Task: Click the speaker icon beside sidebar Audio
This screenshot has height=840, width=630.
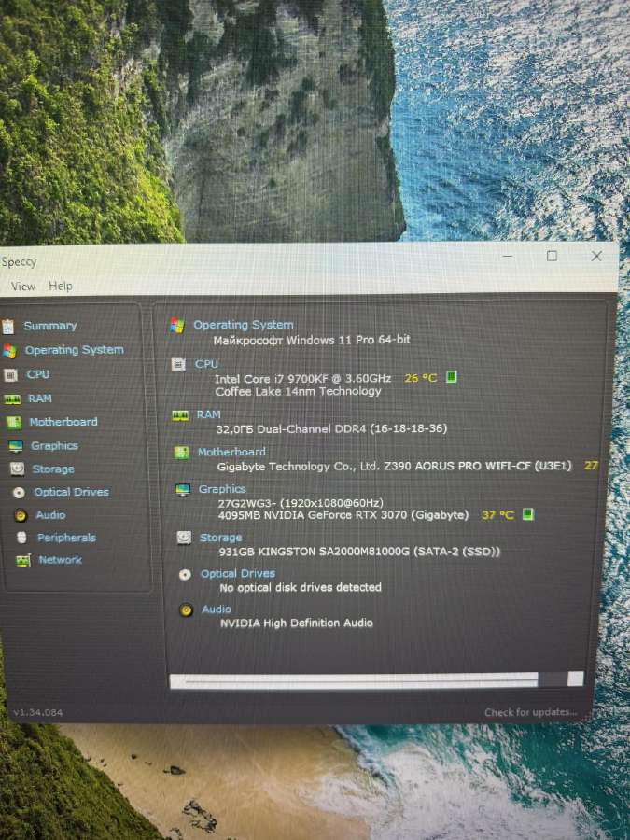Action: click(21, 516)
